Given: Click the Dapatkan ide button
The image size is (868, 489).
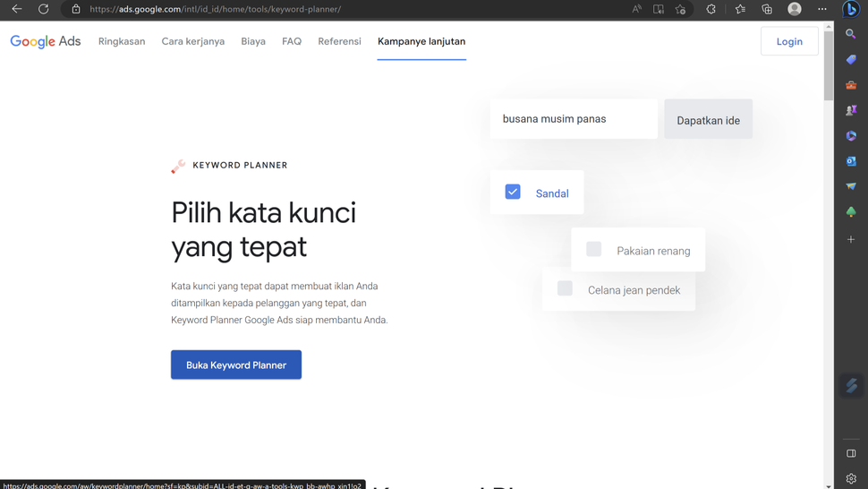Looking at the screenshot, I should (x=708, y=120).
